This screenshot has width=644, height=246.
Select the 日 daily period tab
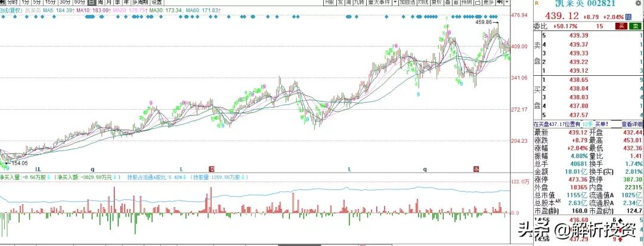coord(92,2)
